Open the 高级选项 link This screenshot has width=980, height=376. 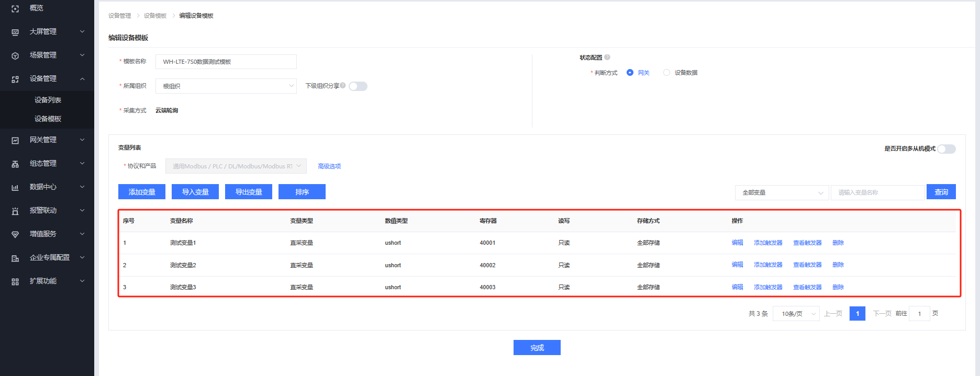click(329, 166)
